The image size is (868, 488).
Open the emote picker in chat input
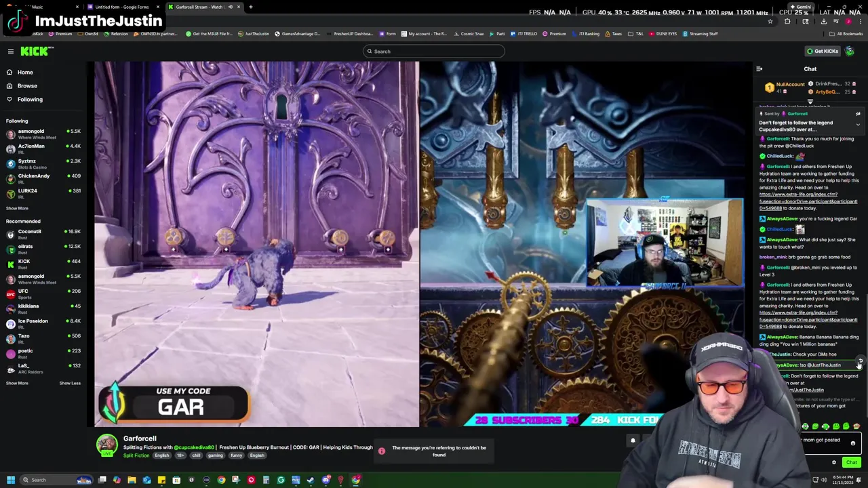click(x=853, y=443)
